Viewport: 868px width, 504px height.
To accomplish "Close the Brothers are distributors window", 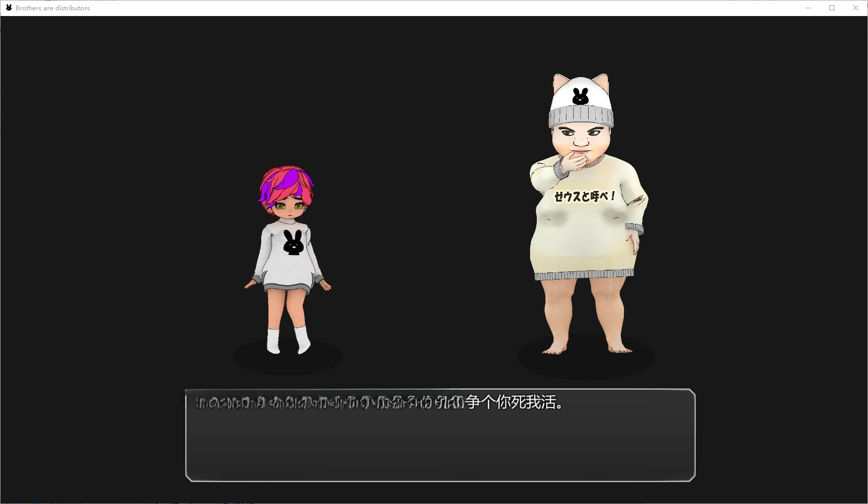I will tap(856, 8).
